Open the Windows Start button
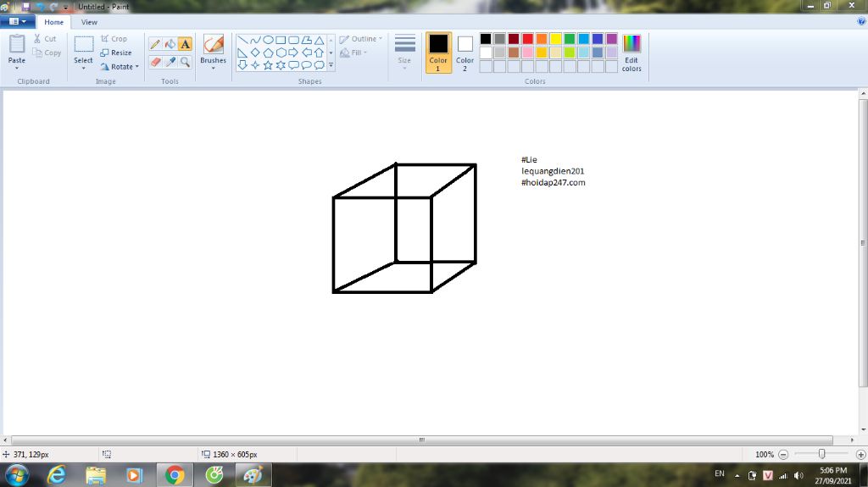The image size is (868, 487). point(17,475)
